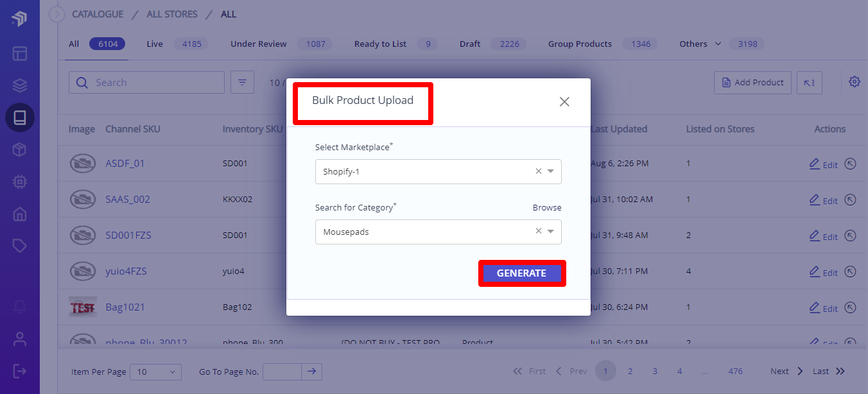Image resolution: width=868 pixels, height=394 pixels.
Task: Open the filter icon beside Search
Action: 242,83
